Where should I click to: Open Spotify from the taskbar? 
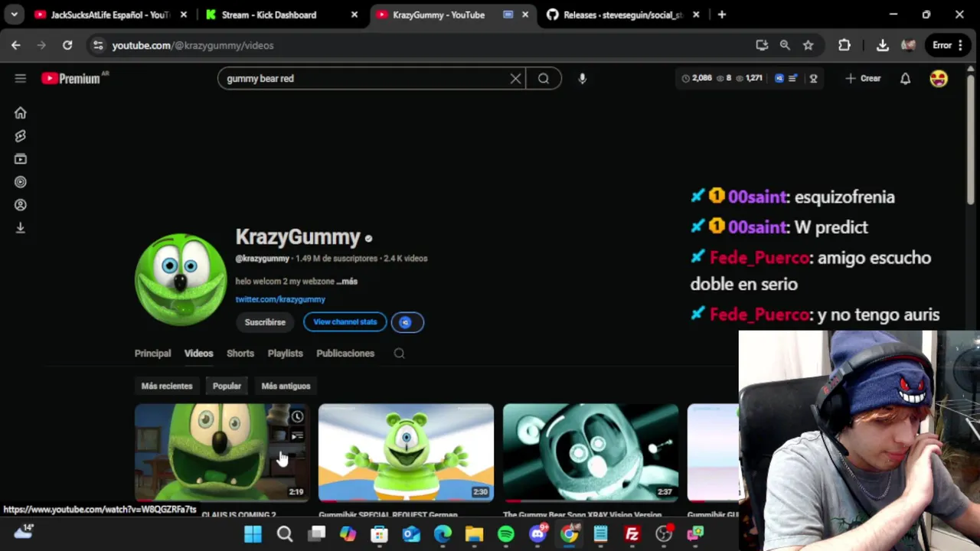tap(506, 534)
